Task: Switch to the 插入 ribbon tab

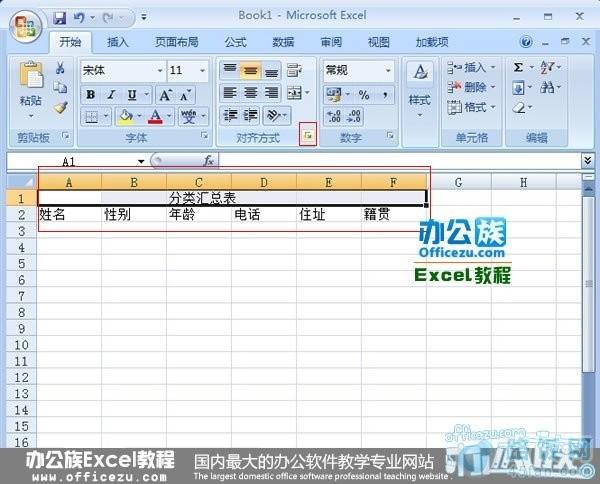Action: point(118,42)
